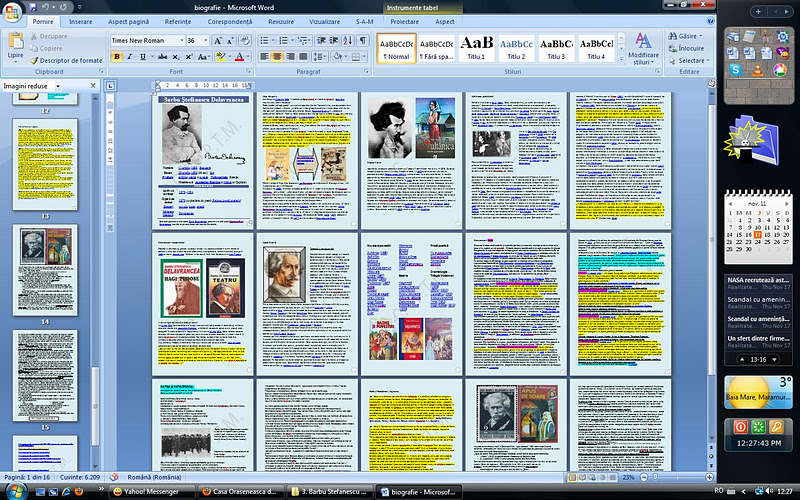Open Modificare stiluri menu

coord(643,49)
